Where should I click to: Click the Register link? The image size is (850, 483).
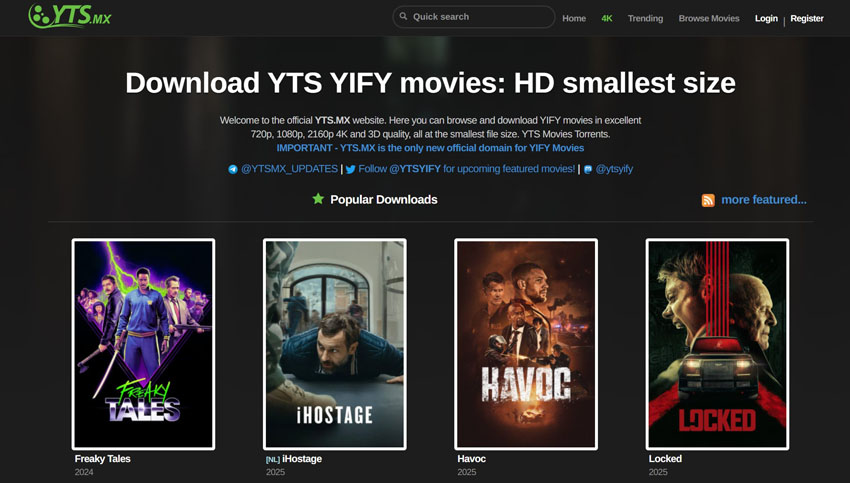pos(807,18)
